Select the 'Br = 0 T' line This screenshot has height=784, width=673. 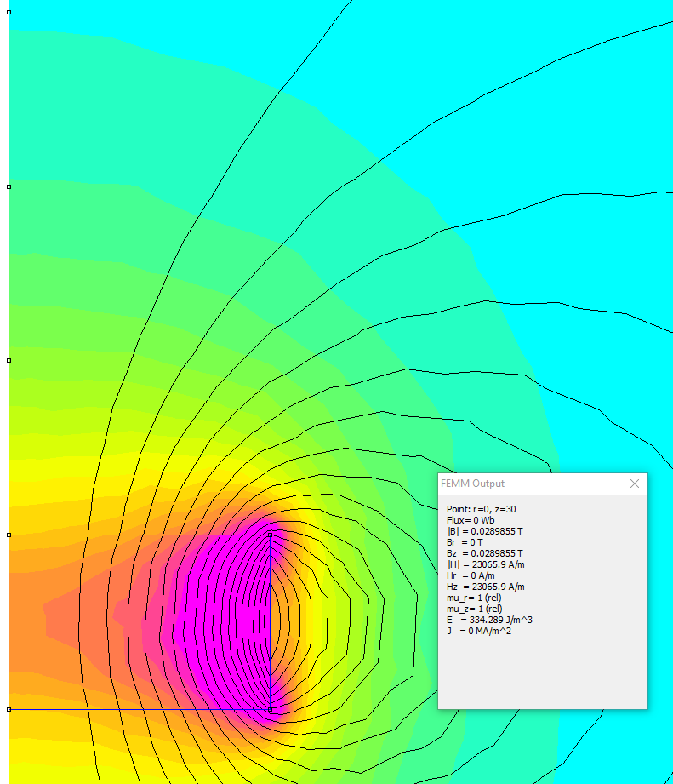(x=465, y=542)
